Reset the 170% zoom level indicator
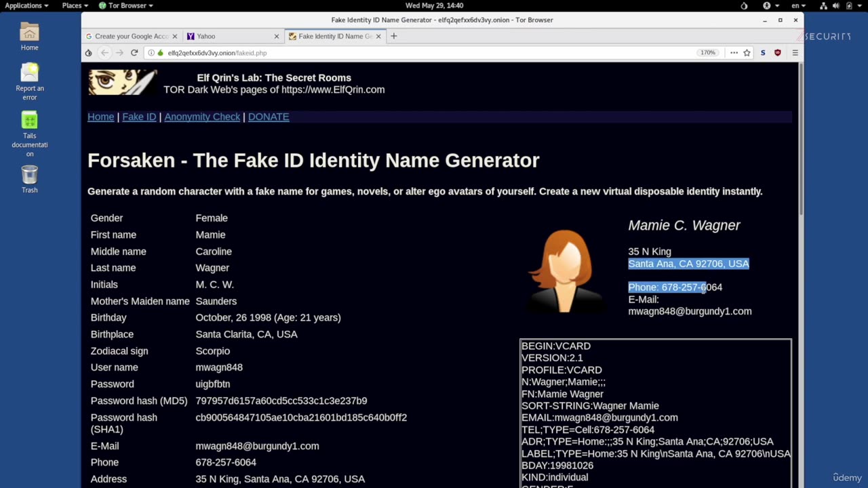This screenshot has width=868, height=488. click(707, 53)
